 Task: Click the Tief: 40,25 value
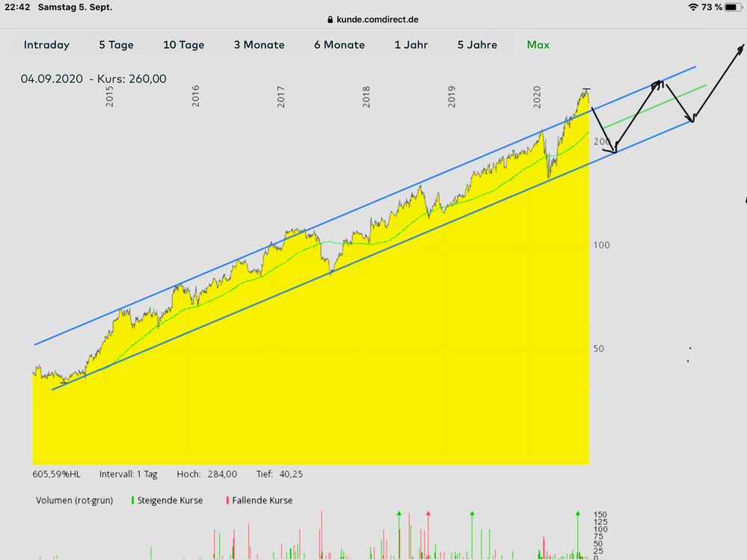pos(277,474)
